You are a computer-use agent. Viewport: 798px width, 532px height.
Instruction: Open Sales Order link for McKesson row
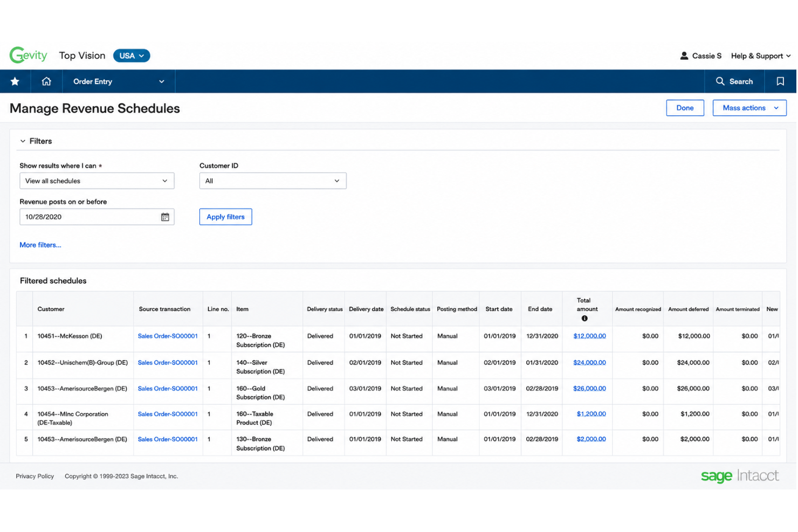(x=168, y=336)
